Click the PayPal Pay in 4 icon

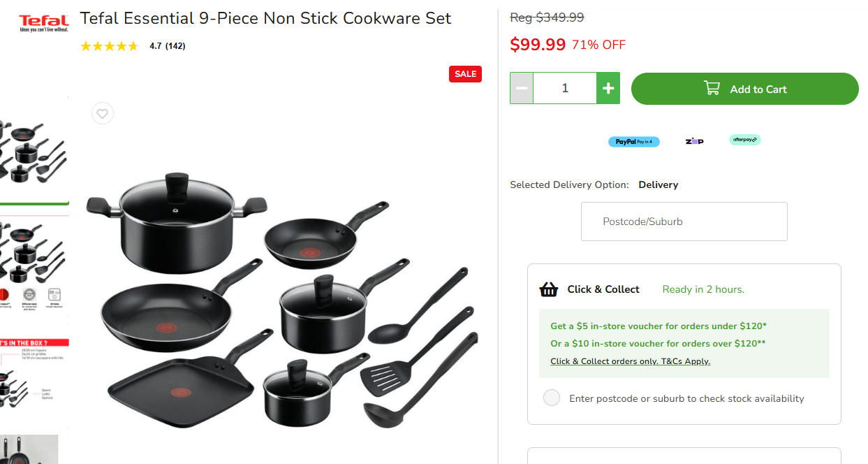click(x=633, y=141)
